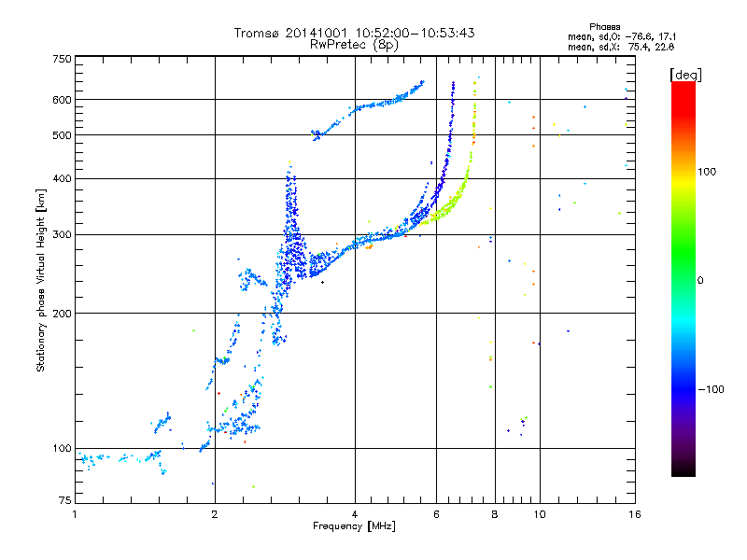Click the x-axis '8' tick label
Screen dimensions: 747x560
click(495, 514)
